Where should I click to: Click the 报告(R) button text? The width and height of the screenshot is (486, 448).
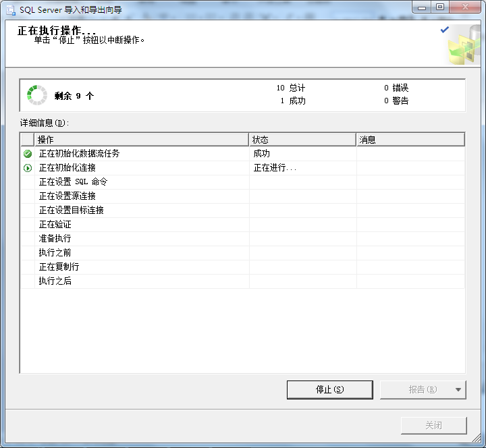(423, 389)
